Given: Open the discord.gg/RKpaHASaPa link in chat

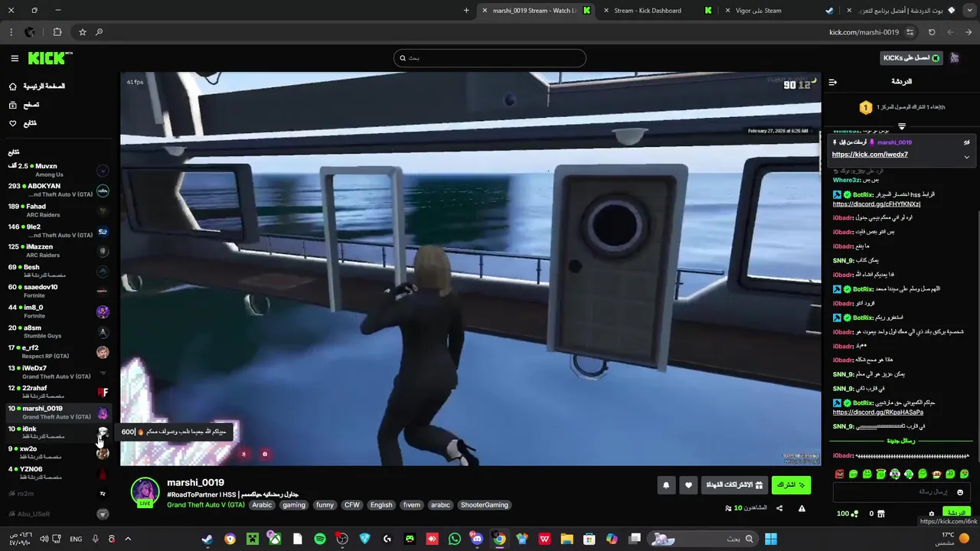Looking at the screenshot, I should click(878, 412).
